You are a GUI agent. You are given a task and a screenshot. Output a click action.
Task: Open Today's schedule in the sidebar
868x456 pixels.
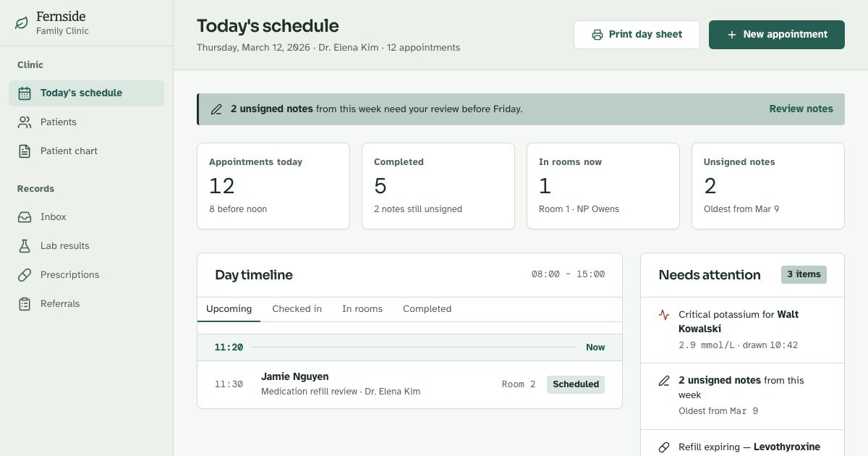[87, 93]
